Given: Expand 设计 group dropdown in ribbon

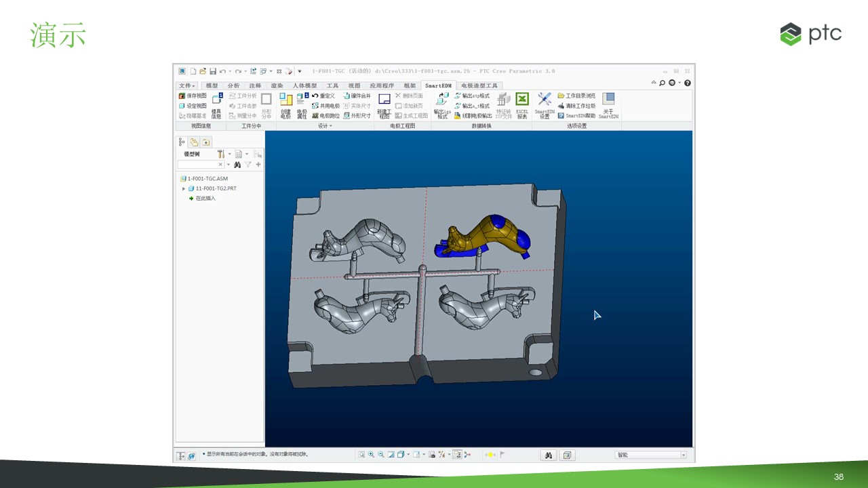Looking at the screenshot, I should pyautogui.click(x=325, y=126).
